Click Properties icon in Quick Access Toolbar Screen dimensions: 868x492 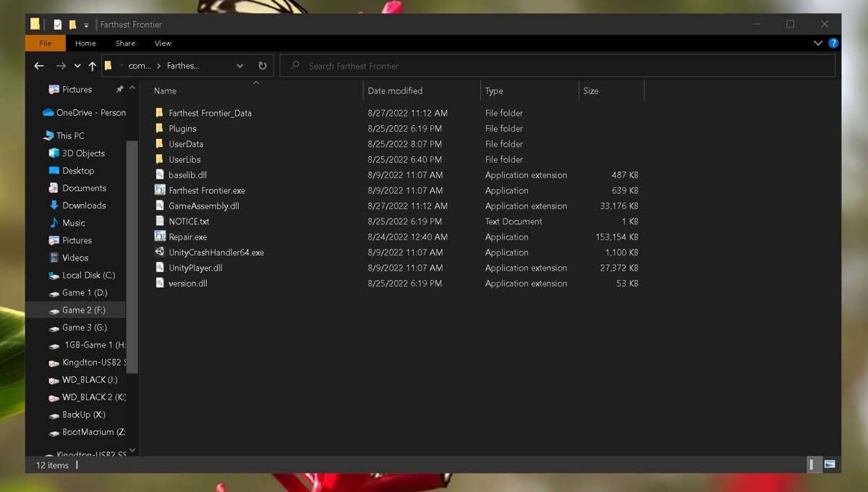[58, 25]
